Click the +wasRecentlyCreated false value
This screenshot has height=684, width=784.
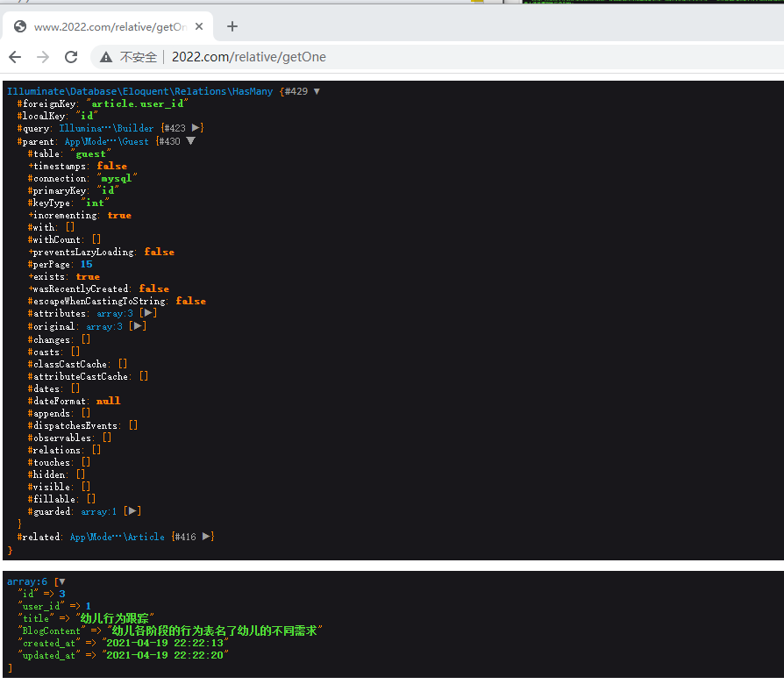(154, 289)
